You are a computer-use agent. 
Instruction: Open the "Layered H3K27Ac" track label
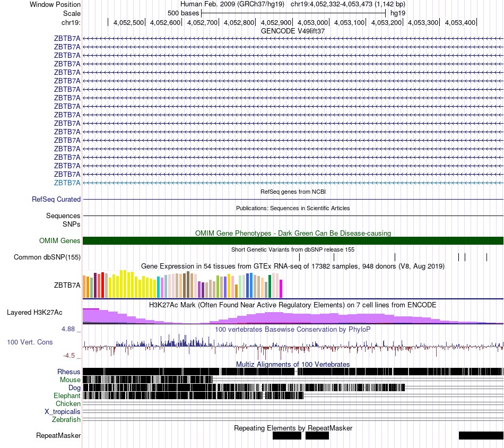pos(34,313)
